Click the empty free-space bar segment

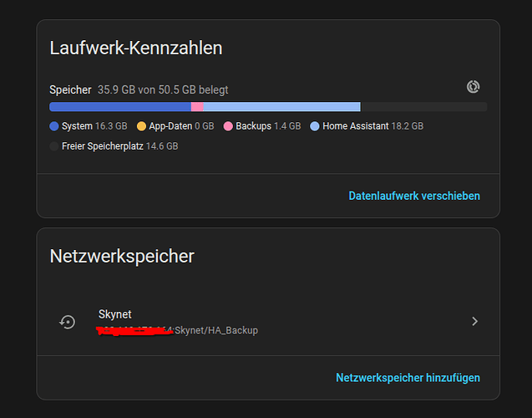423,107
